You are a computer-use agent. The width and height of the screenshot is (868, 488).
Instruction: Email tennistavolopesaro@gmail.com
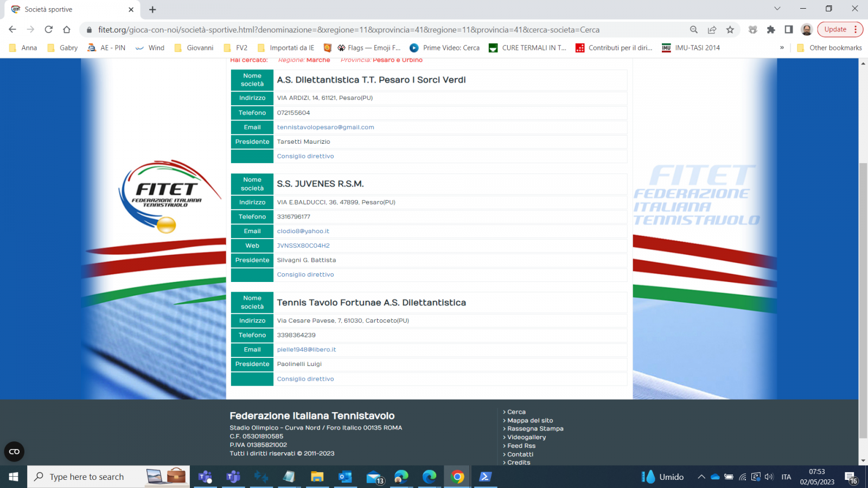[x=325, y=127]
